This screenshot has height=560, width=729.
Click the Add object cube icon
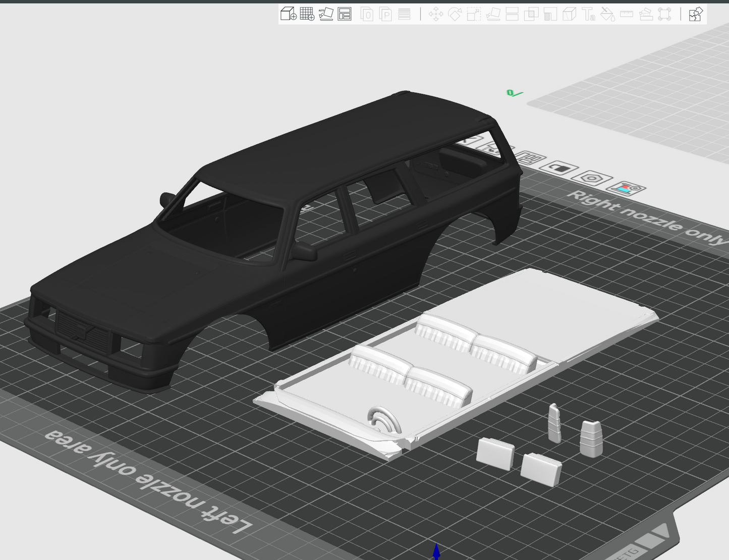[288, 14]
